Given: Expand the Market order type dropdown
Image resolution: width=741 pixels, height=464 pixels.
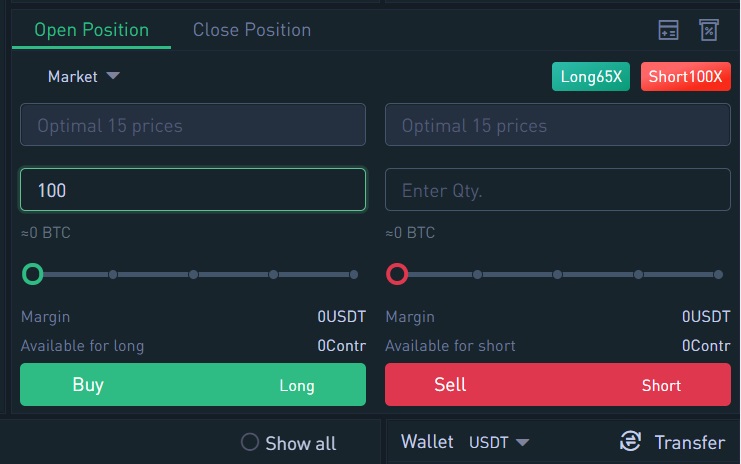Looking at the screenshot, I should (x=84, y=76).
